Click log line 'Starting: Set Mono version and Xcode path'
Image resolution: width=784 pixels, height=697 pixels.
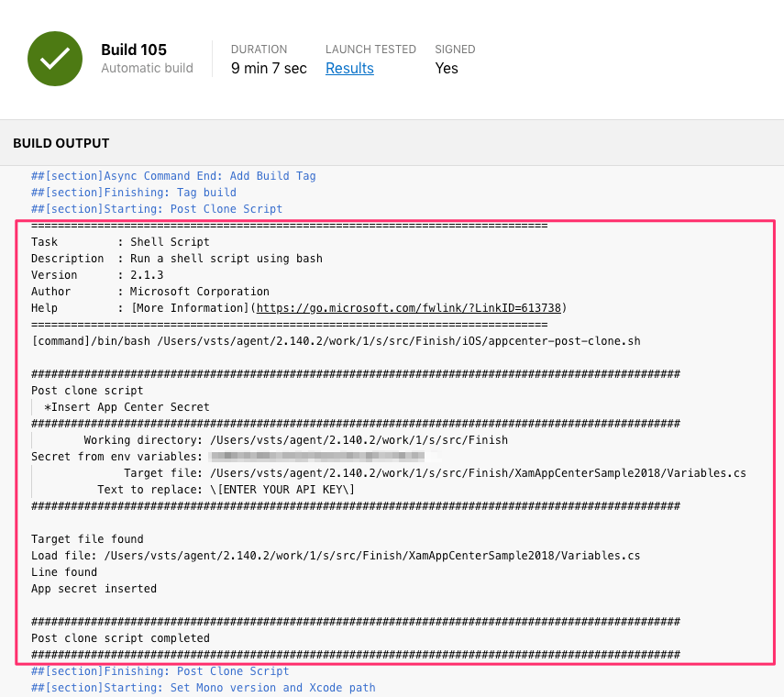tap(203, 688)
